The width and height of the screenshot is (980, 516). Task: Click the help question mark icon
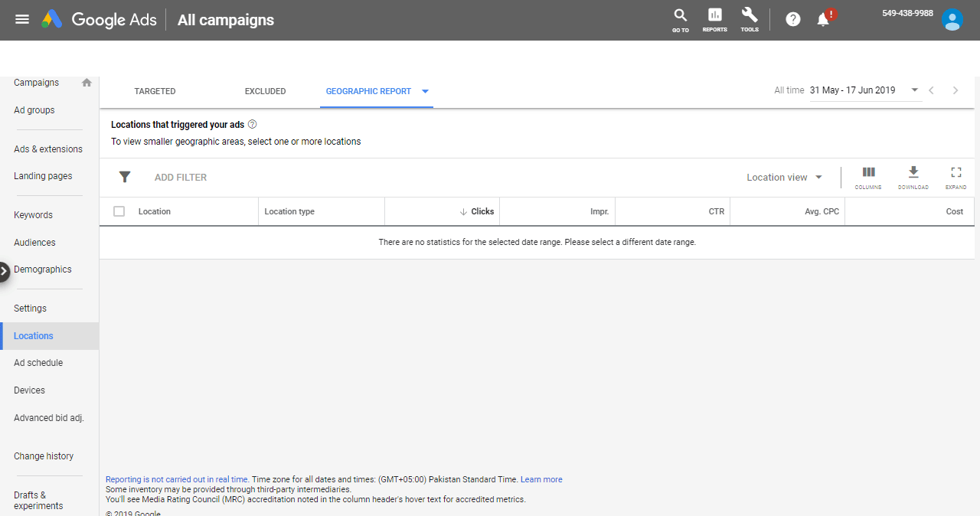pyautogui.click(x=793, y=19)
